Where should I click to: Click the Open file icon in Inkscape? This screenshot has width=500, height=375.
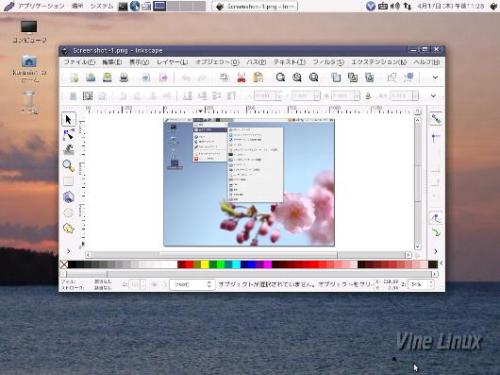(91, 78)
